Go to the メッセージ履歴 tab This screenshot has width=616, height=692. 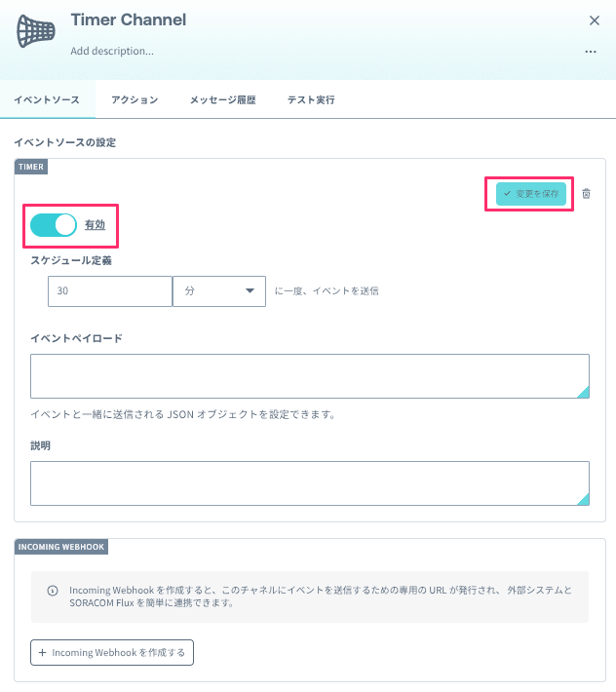(222, 99)
